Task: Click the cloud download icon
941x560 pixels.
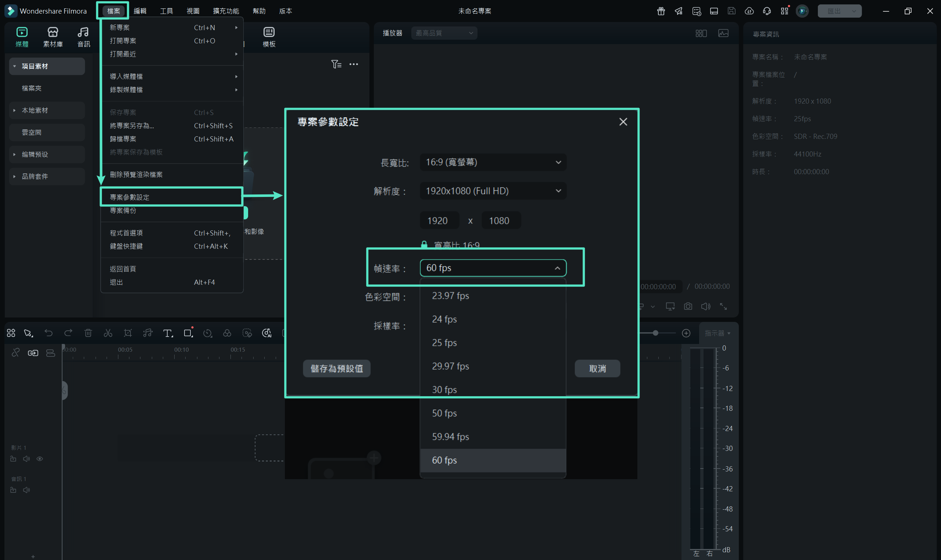Action: (x=749, y=11)
